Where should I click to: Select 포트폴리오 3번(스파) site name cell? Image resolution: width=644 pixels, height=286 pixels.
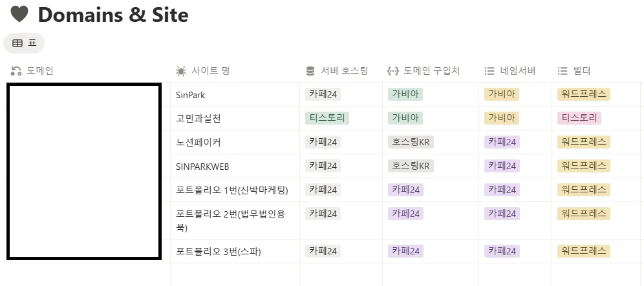[x=218, y=252]
